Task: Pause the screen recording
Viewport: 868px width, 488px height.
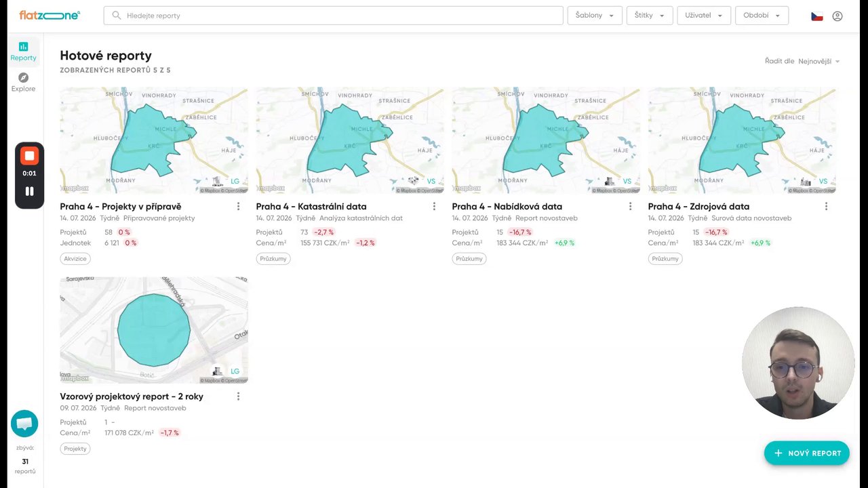Action: point(29,191)
